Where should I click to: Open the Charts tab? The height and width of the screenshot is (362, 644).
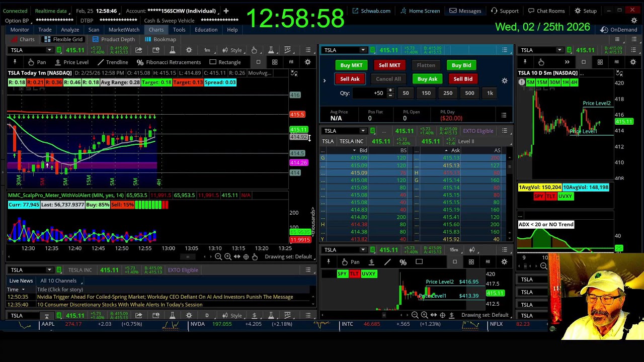click(156, 30)
